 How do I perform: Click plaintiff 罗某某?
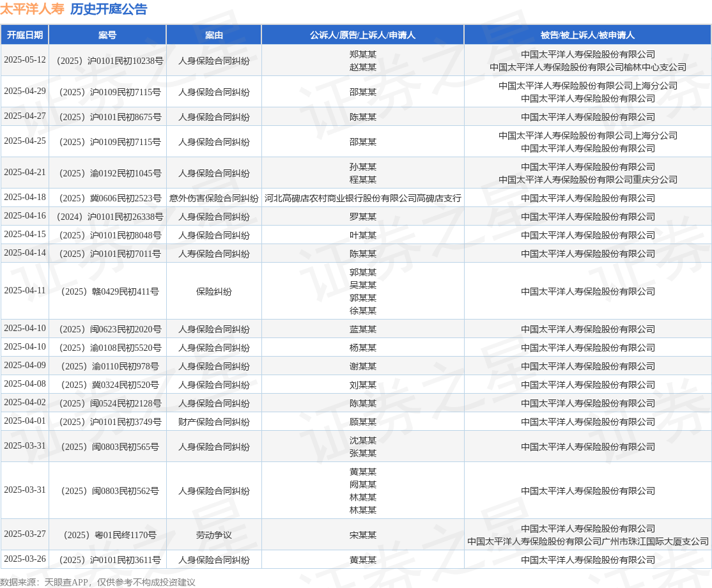pyautogui.click(x=363, y=217)
